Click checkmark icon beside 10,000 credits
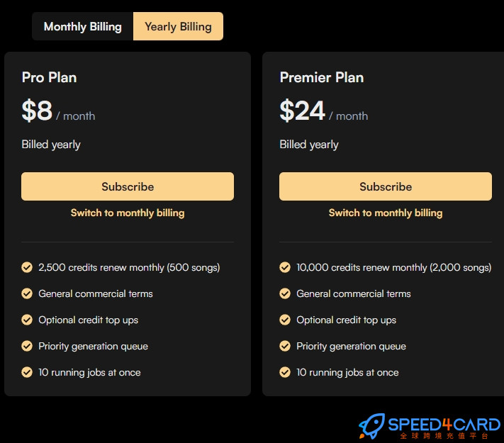This screenshot has width=504, height=443. click(285, 267)
